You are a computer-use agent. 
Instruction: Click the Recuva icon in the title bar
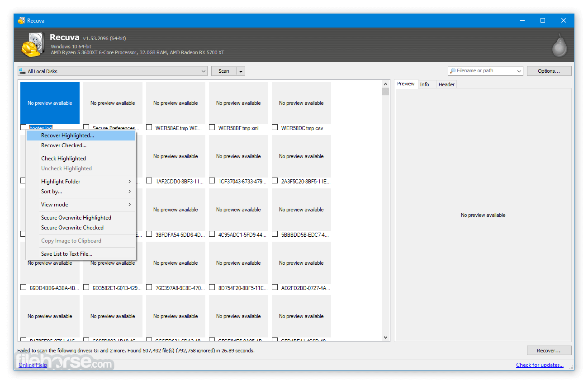[x=21, y=21]
